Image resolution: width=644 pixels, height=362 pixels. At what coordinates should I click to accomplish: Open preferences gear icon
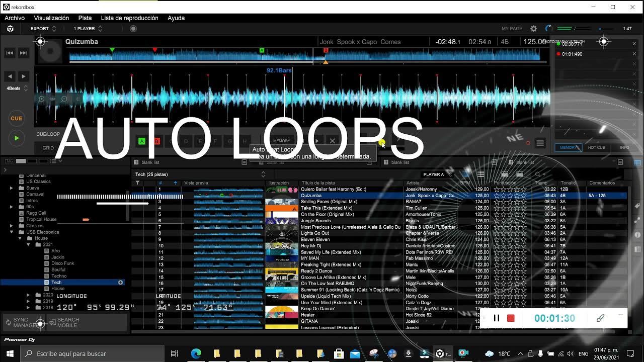click(x=534, y=29)
